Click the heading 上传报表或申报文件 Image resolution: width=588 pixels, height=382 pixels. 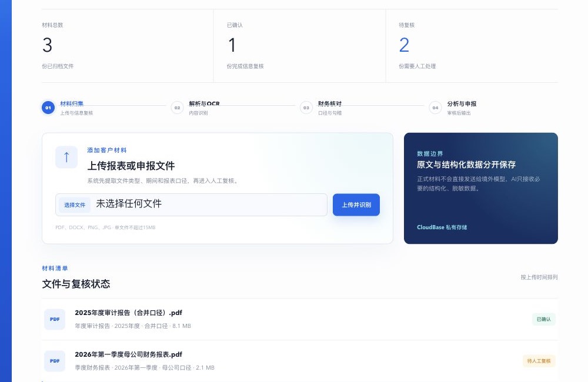(x=131, y=166)
